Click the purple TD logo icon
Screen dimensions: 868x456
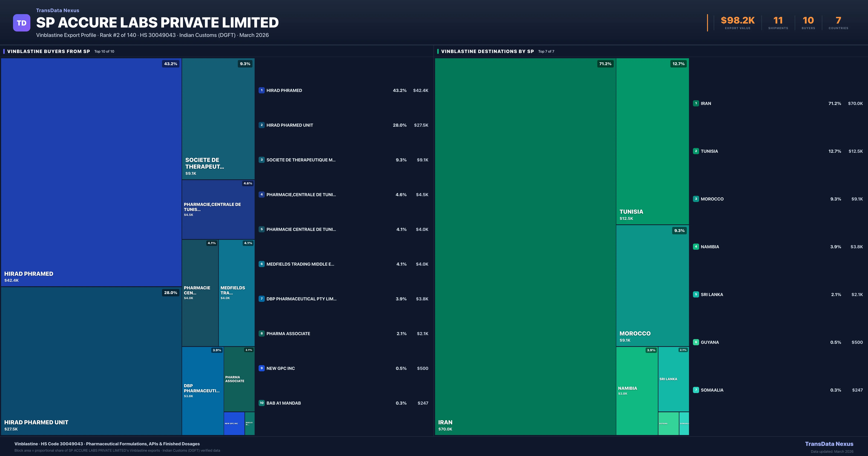pos(22,23)
